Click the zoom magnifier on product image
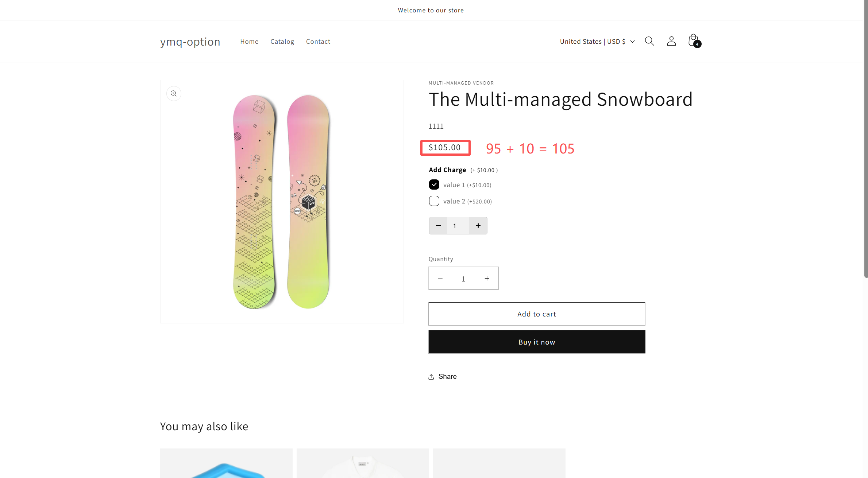This screenshot has height=478, width=868. (174, 94)
